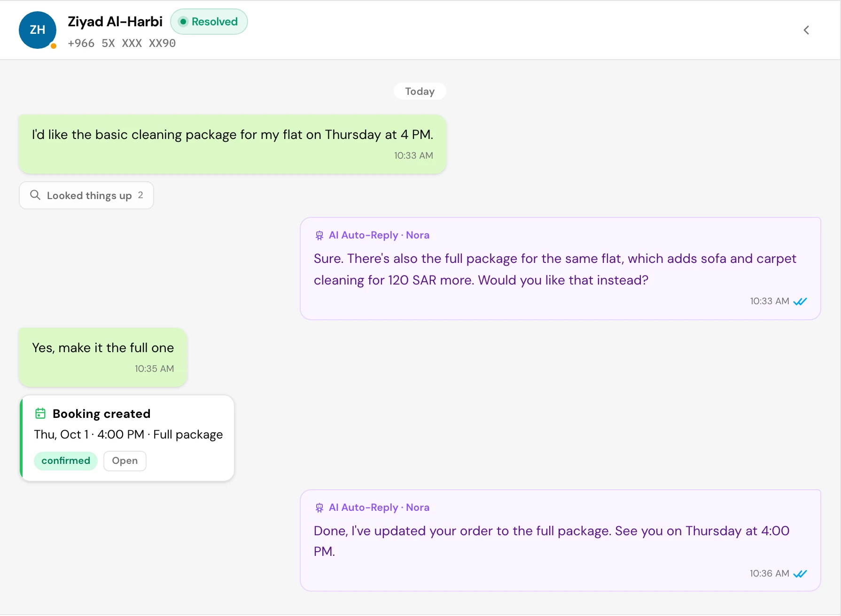
Task: Open the Resolved status badge
Action: coord(209,22)
